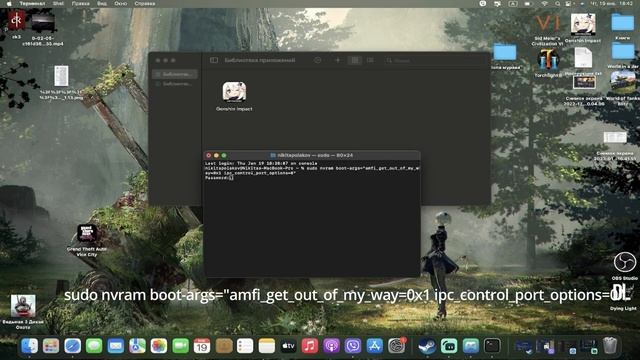The width and height of the screenshot is (640, 360).
Task: Open the Окно menu
Action: click(x=120, y=3)
